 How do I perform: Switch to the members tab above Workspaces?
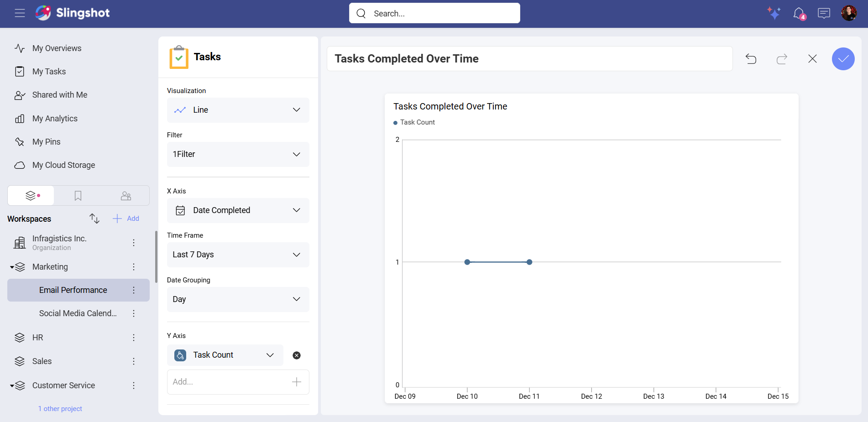[126, 195]
